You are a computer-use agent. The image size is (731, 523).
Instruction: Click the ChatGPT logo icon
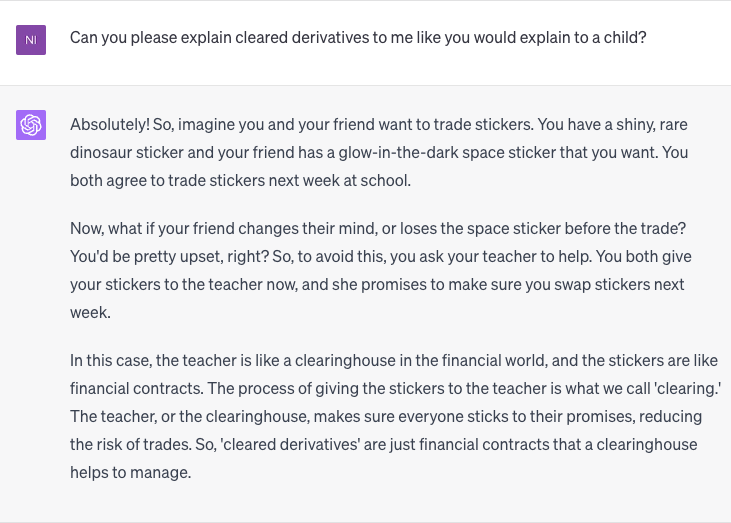point(31,125)
